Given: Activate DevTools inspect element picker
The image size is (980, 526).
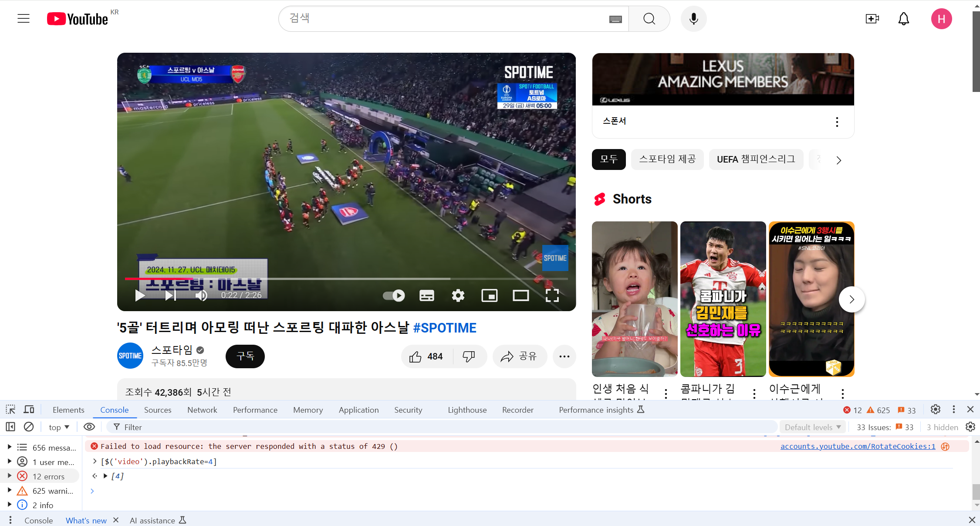Looking at the screenshot, I should [x=10, y=410].
